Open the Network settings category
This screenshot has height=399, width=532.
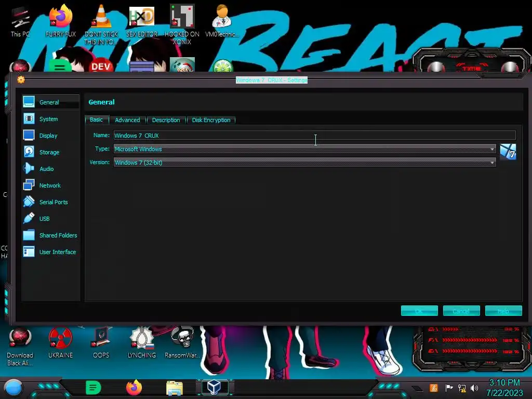pos(51,185)
